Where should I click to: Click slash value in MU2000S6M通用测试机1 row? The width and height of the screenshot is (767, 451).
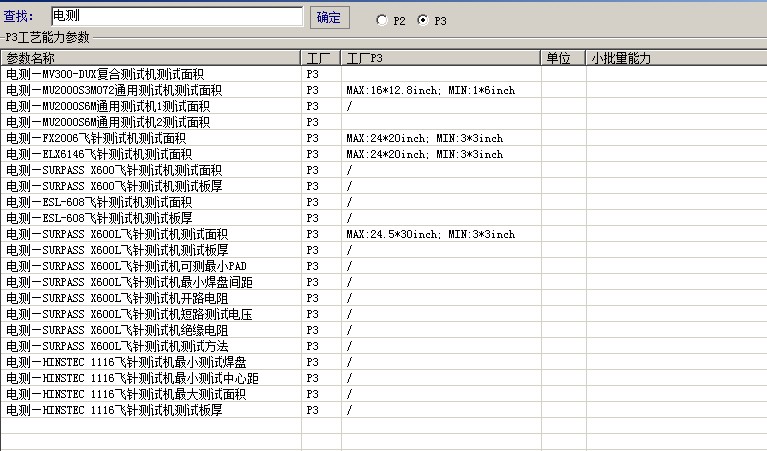[x=349, y=106]
